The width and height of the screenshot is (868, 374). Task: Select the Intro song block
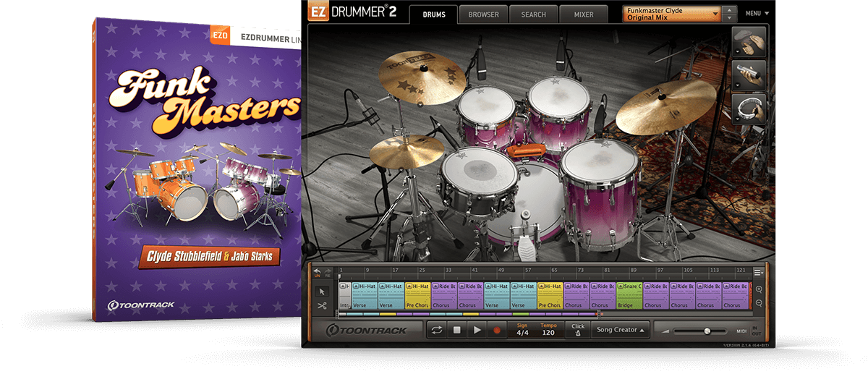pyautogui.click(x=344, y=295)
